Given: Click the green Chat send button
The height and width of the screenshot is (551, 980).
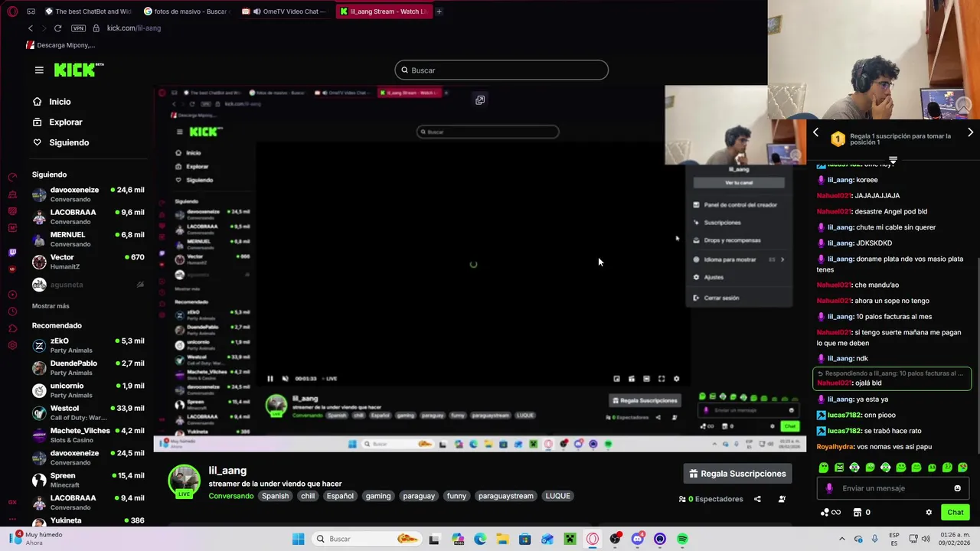Looking at the screenshot, I should [955, 512].
